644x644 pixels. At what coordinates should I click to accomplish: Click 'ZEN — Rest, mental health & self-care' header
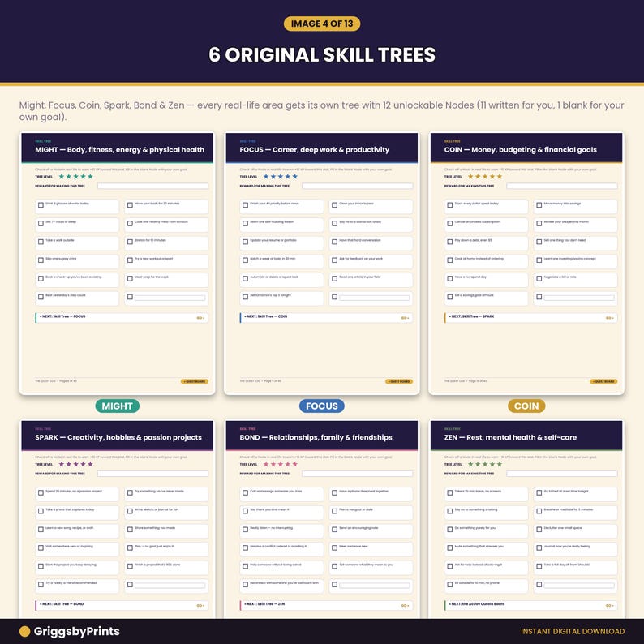pyautogui.click(x=510, y=437)
